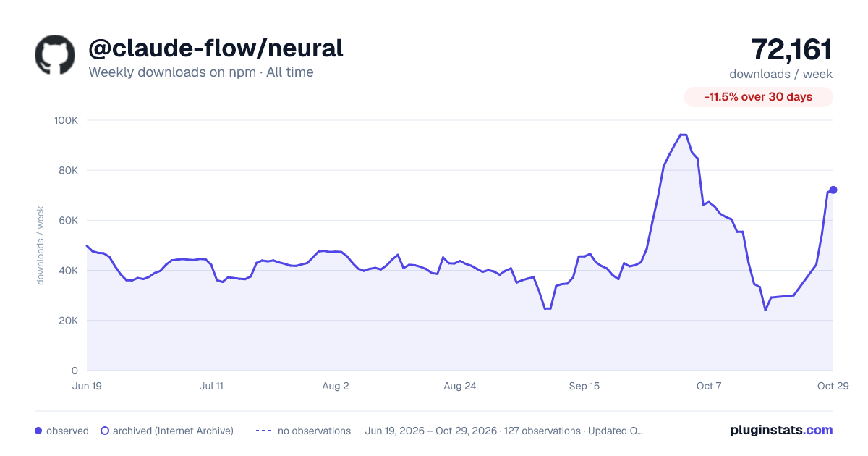Click the 60K y-axis label

click(x=69, y=221)
